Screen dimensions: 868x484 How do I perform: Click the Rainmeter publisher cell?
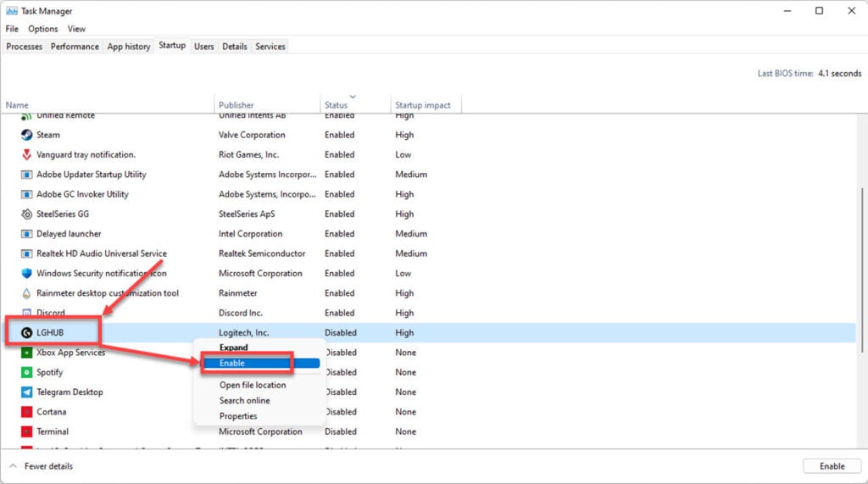pos(238,293)
